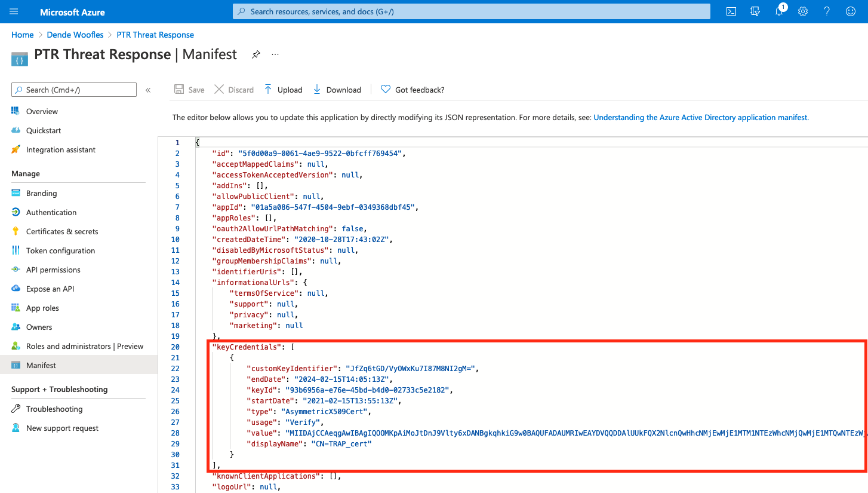The height and width of the screenshot is (493, 868).
Task: Click the "keyCredentials" key in editor
Action: (x=245, y=347)
